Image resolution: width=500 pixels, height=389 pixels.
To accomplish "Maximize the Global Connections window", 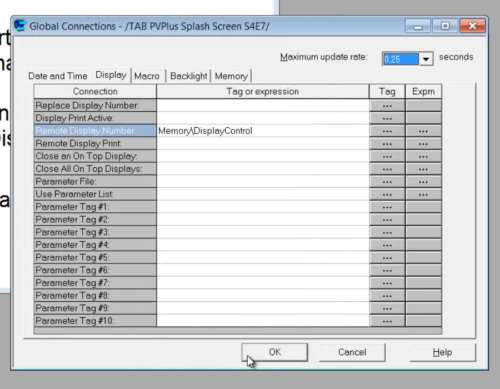I will point(445,26).
